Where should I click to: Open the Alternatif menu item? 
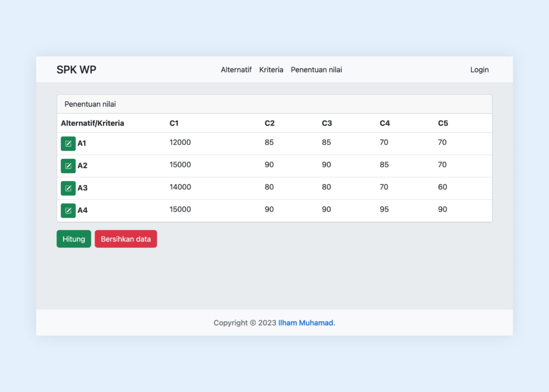point(236,70)
